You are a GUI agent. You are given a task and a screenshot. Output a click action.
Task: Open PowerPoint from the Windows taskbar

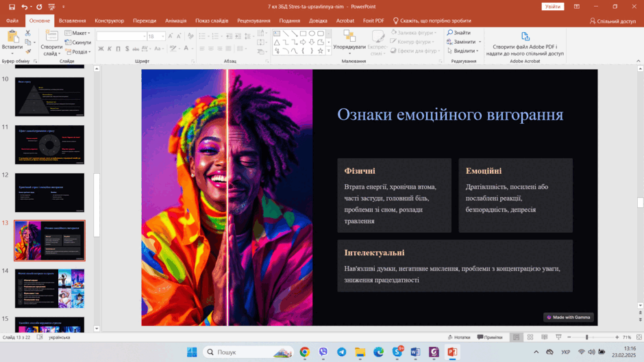[452, 352]
